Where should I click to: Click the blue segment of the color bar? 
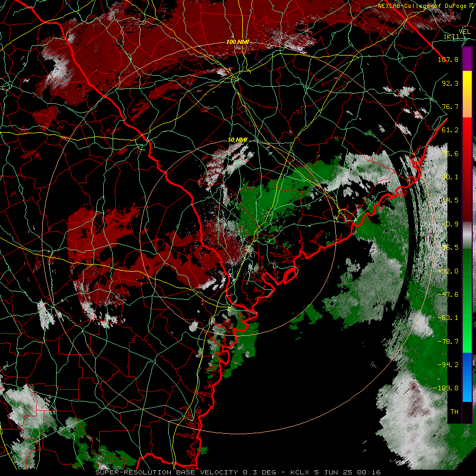[467, 377]
